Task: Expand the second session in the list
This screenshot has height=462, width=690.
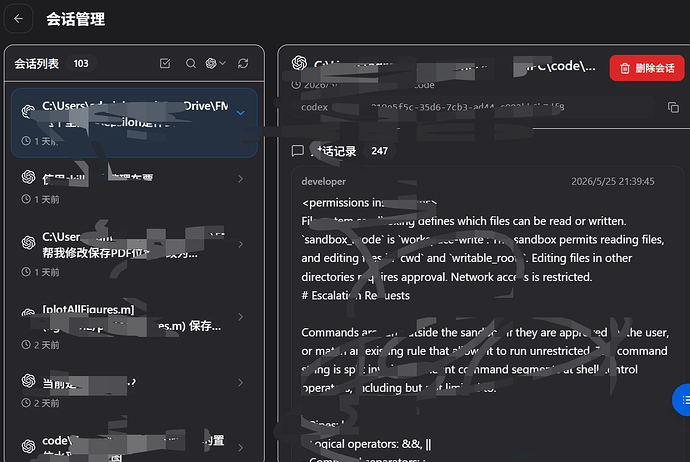Action: click(x=240, y=179)
